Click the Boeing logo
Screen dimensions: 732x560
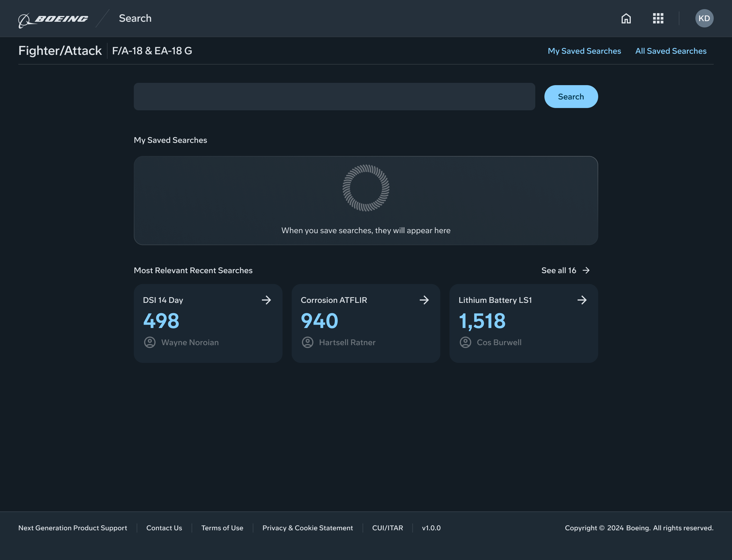[x=53, y=20]
